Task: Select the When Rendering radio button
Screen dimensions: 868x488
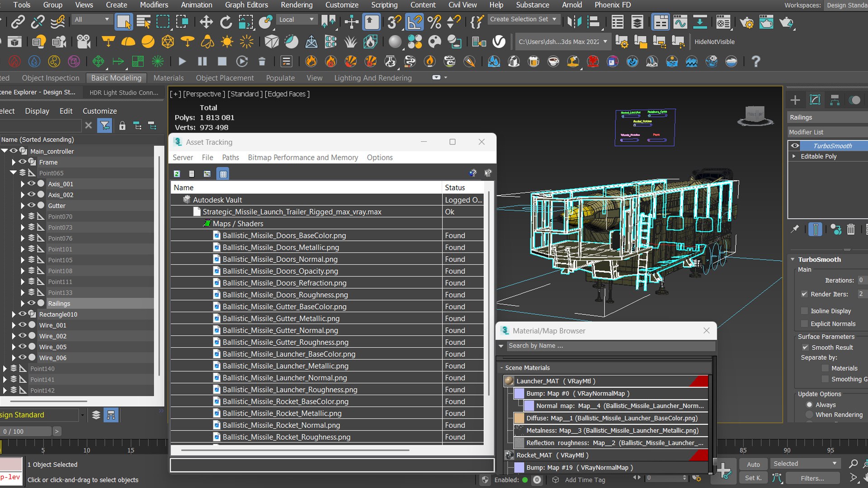Action: (809, 415)
